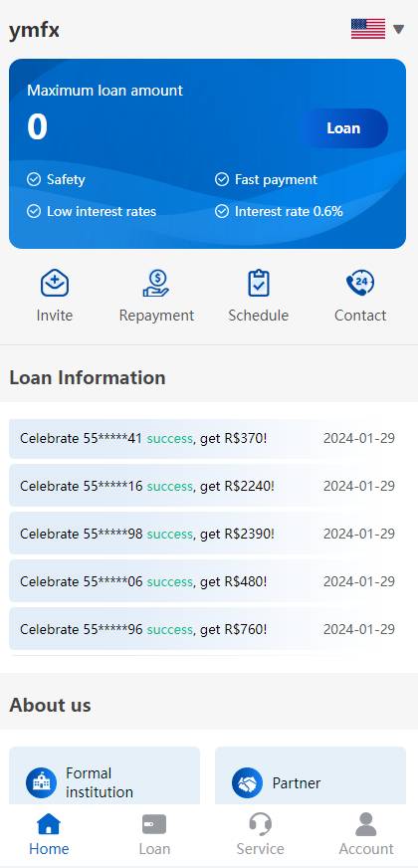Click the Fast payment checkmark item
This screenshot has width=418, height=868.
point(267,179)
